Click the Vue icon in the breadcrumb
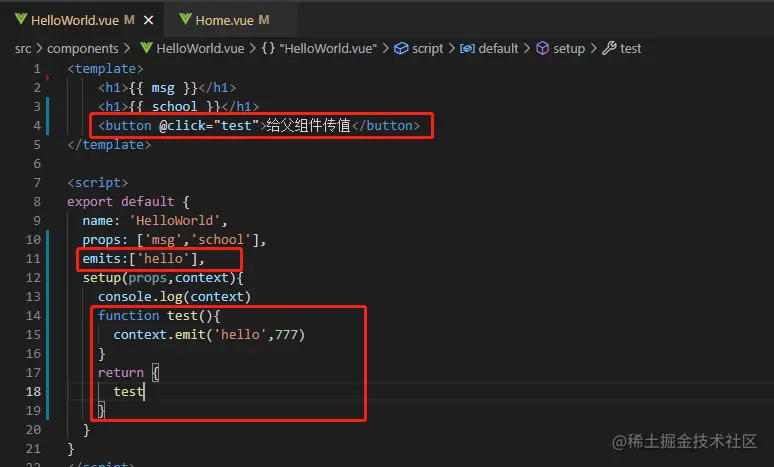The image size is (774, 467). 146,48
